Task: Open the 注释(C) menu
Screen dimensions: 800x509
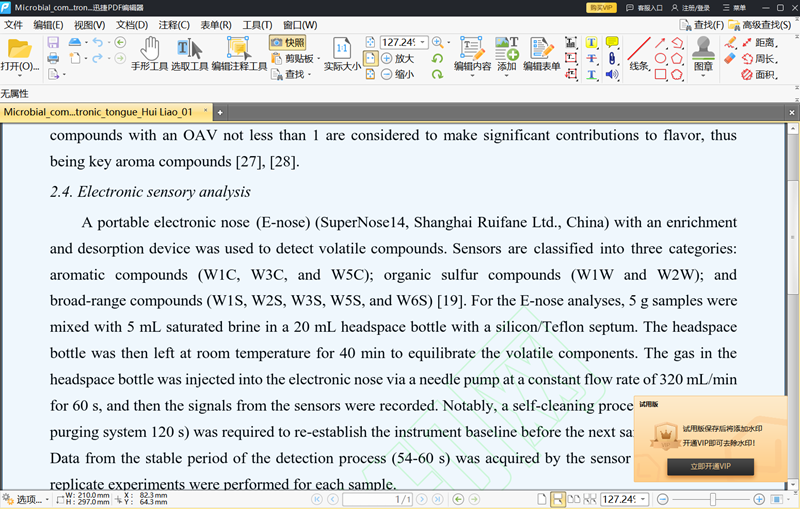Action: pos(174,25)
